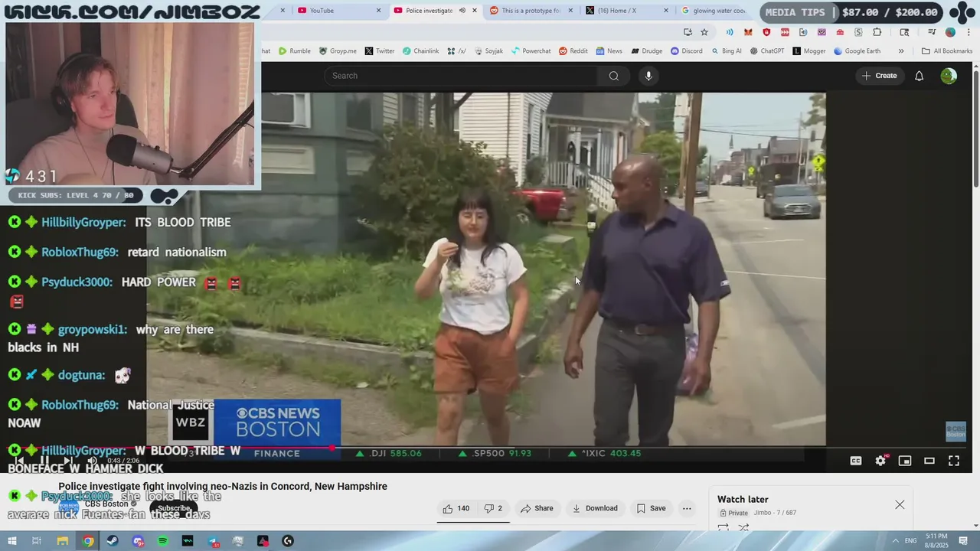Open the YouTube account avatar menu
Image resolution: width=980 pixels, height=551 pixels.
(949, 76)
